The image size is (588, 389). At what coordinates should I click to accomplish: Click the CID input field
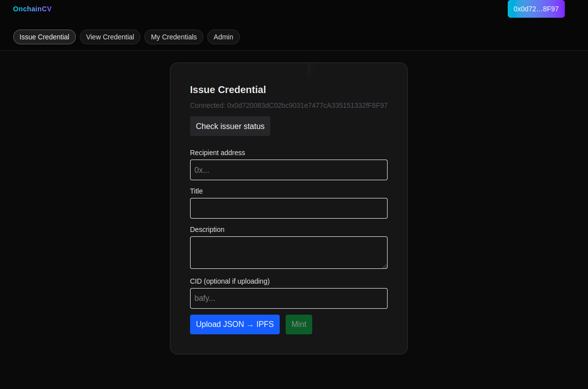[289, 298]
